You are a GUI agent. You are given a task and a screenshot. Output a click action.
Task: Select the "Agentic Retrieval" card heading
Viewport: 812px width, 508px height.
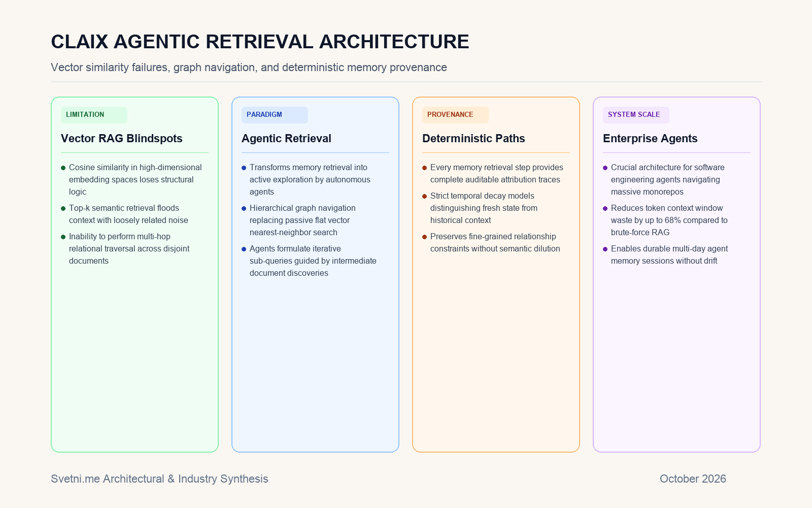click(286, 138)
